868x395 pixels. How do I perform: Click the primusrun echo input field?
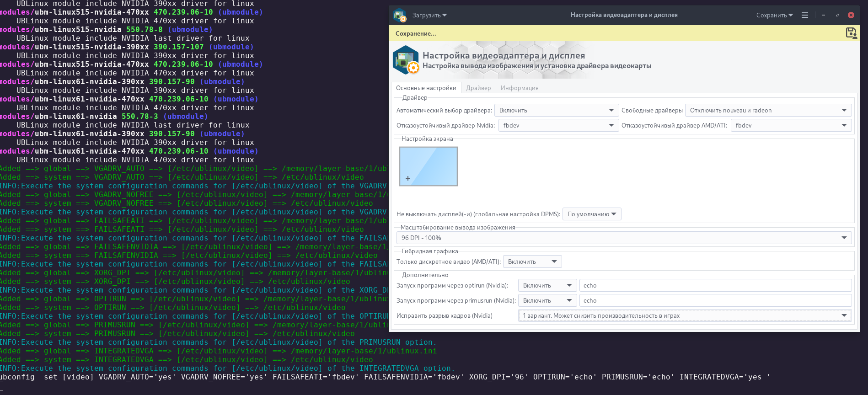(x=715, y=300)
